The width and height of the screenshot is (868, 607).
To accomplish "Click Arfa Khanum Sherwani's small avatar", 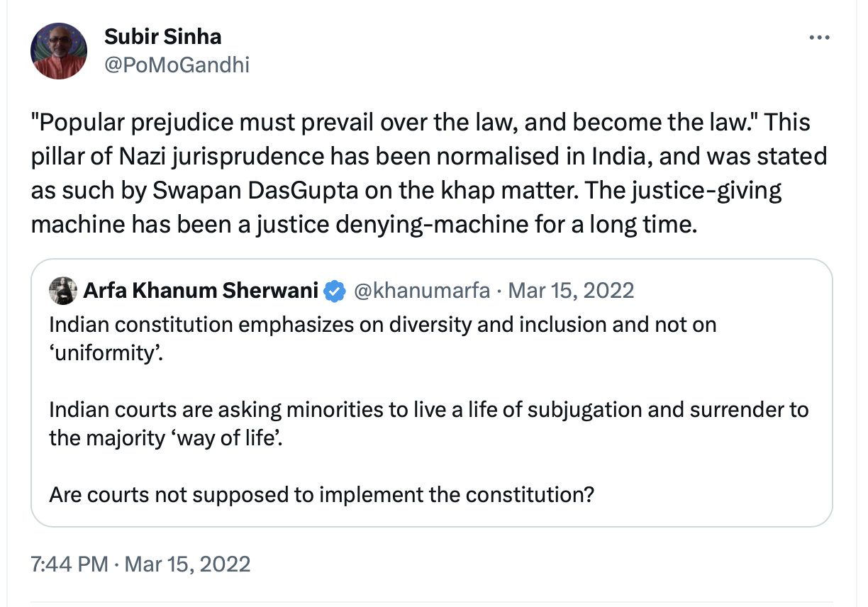I will pyautogui.click(x=62, y=290).
